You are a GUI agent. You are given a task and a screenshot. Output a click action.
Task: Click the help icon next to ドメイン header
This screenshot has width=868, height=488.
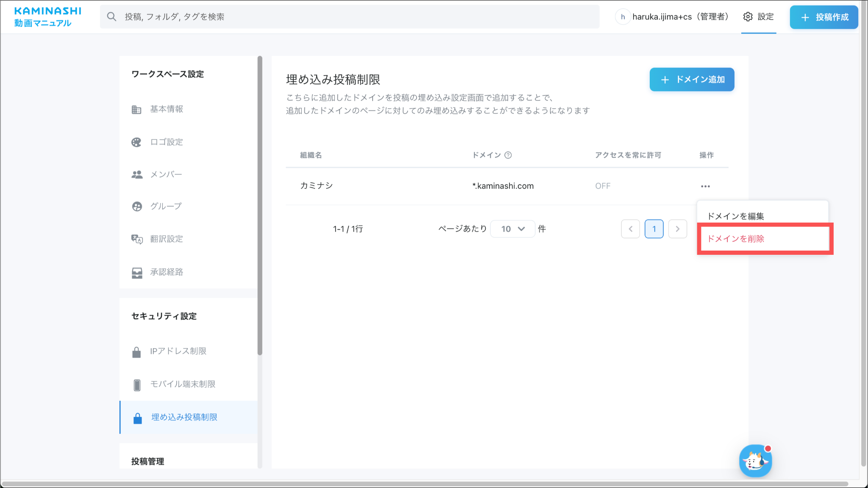508,155
